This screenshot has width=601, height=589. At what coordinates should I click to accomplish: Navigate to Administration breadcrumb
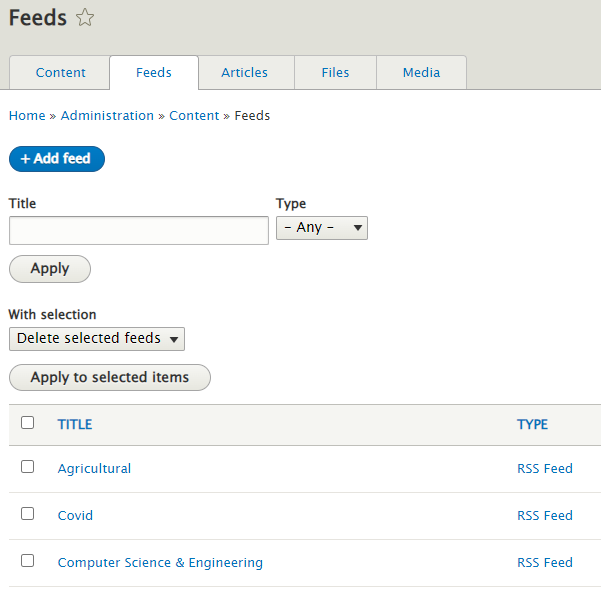pos(107,116)
